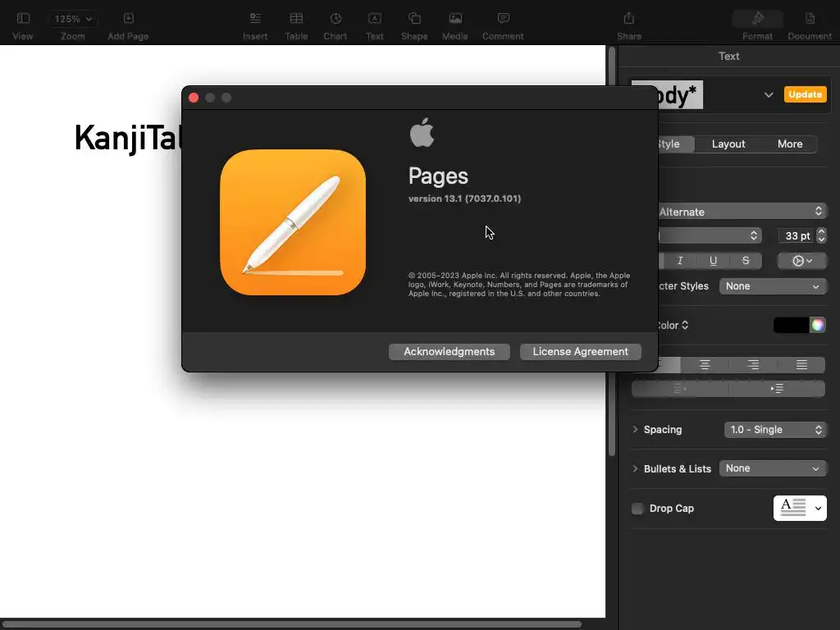Justify the text
This screenshot has height=630, width=840.
(801, 365)
